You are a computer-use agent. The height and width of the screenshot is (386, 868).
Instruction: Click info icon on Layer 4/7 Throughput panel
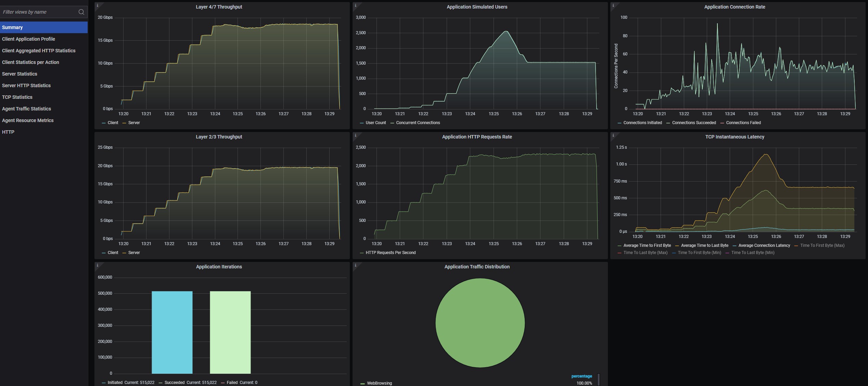pyautogui.click(x=98, y=5)
